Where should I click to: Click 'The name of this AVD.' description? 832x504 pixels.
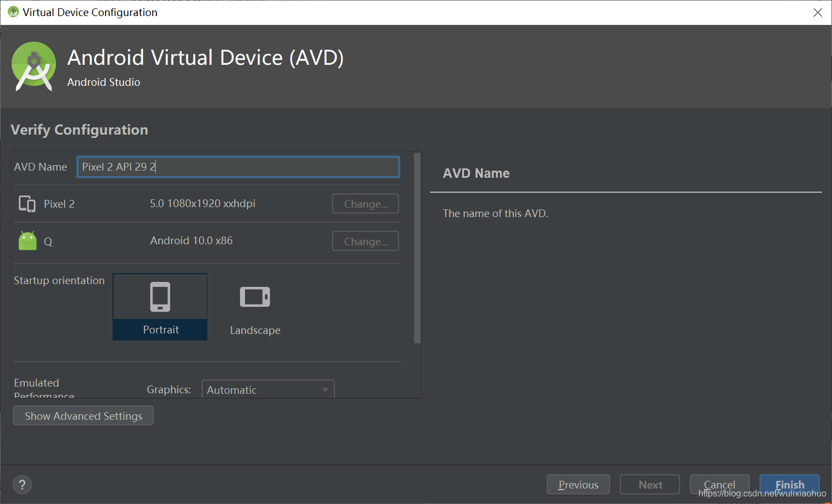[496, 213]
